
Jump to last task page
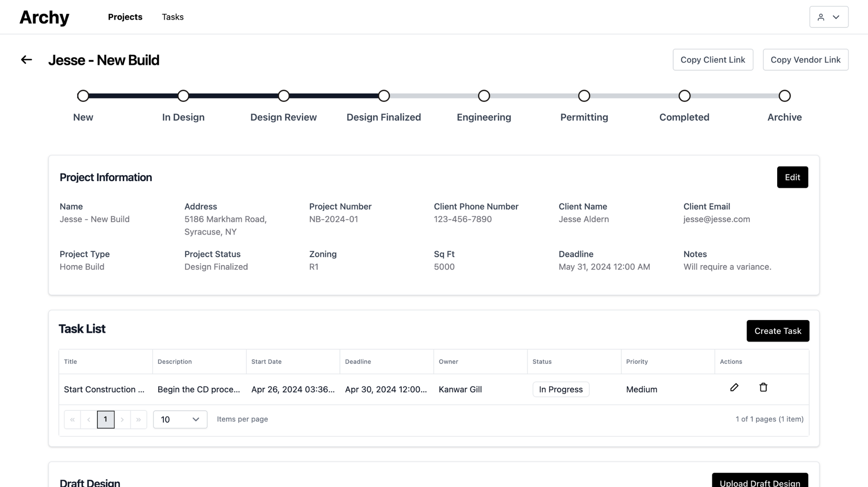click(x=138, y=419)
